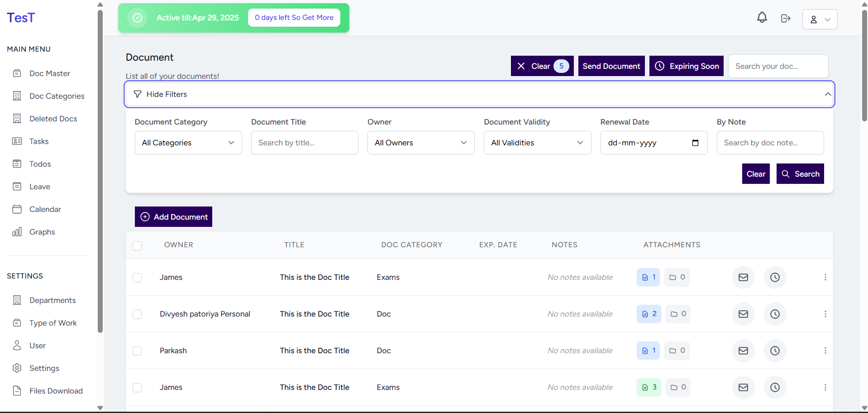The width and height of the screenshot is (868, 413).
Task: Click clock icon in last James row
Action: coord(775,387)
